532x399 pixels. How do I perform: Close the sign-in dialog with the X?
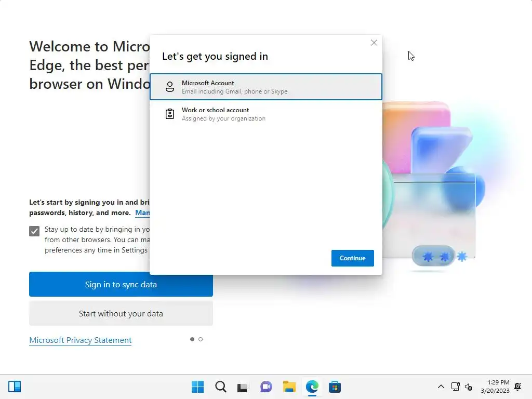[374, 43]
